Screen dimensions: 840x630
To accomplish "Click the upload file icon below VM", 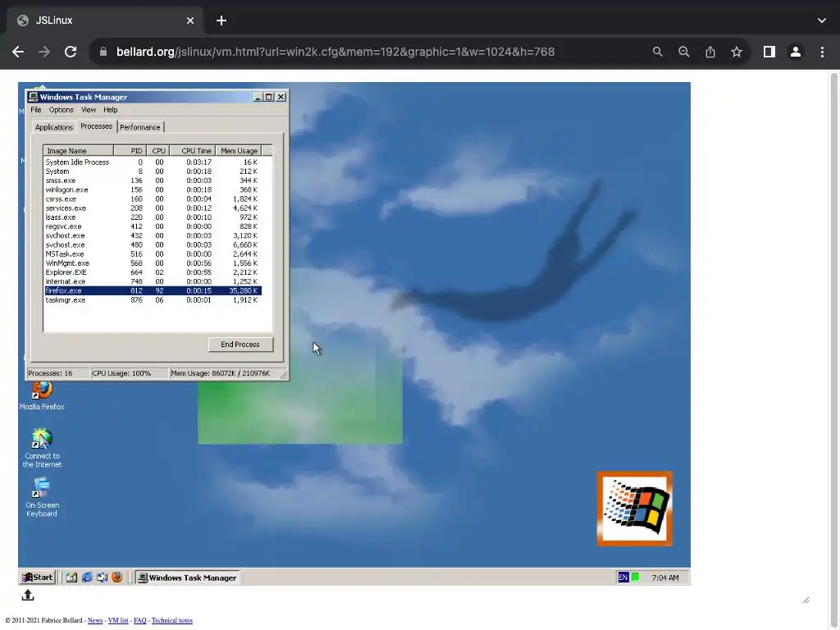I will [28, 595].
